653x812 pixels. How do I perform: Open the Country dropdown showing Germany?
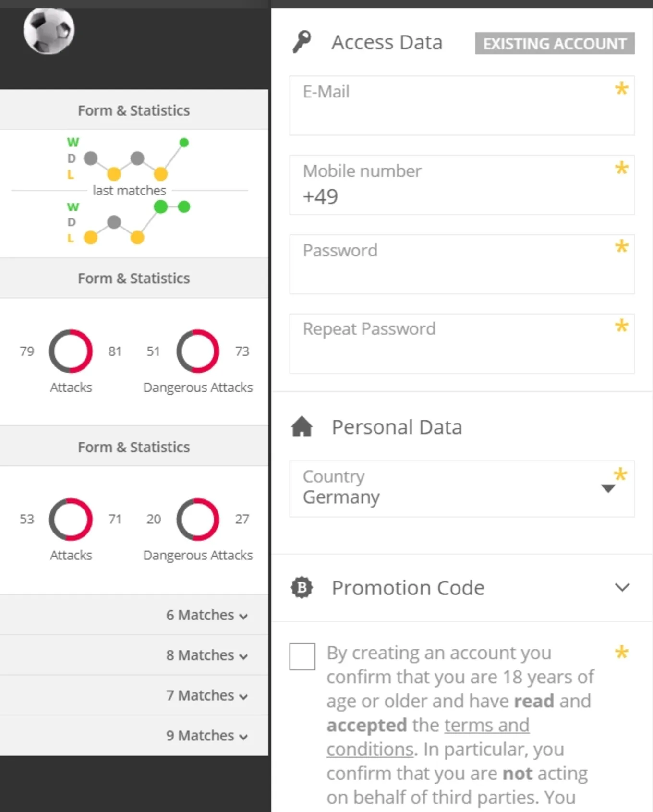coord(461,488)
